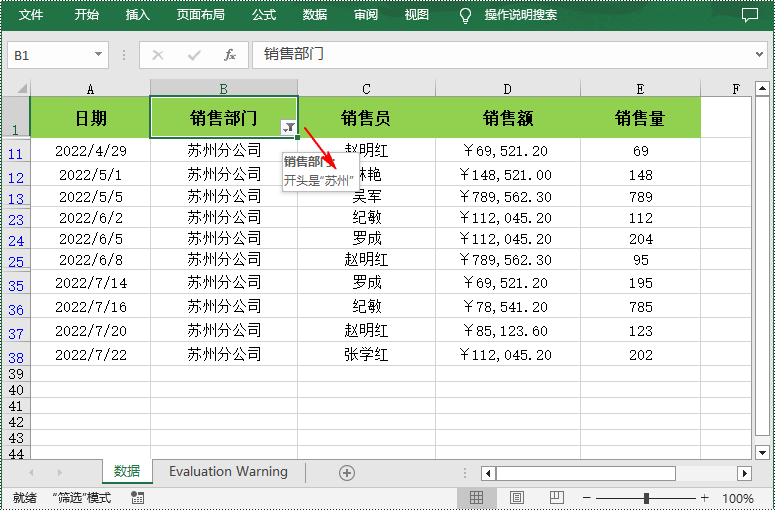Click the 销售量 header cell
This screenshot has height=510, width=775.
coord(641,118)
